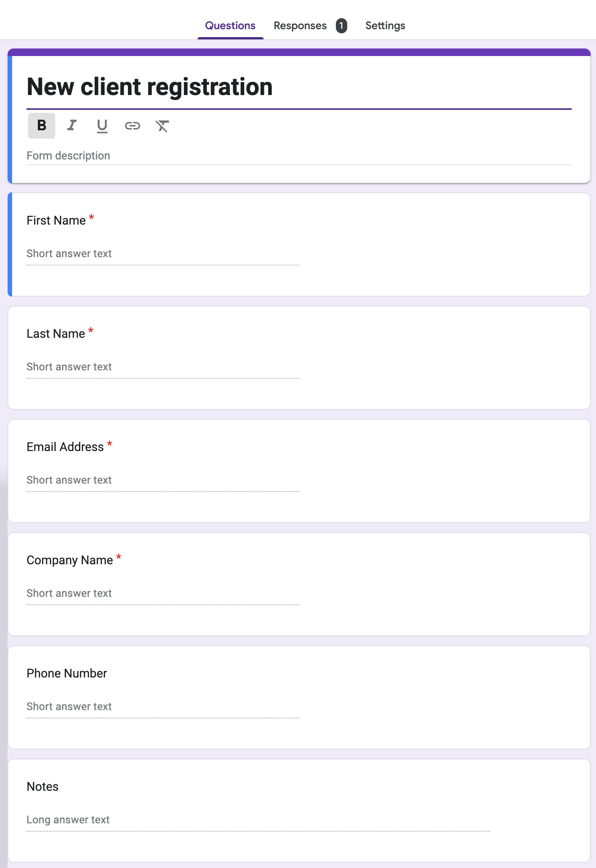
Task: Click the Phone Number short answer field
Action: (x=163, y=707)
